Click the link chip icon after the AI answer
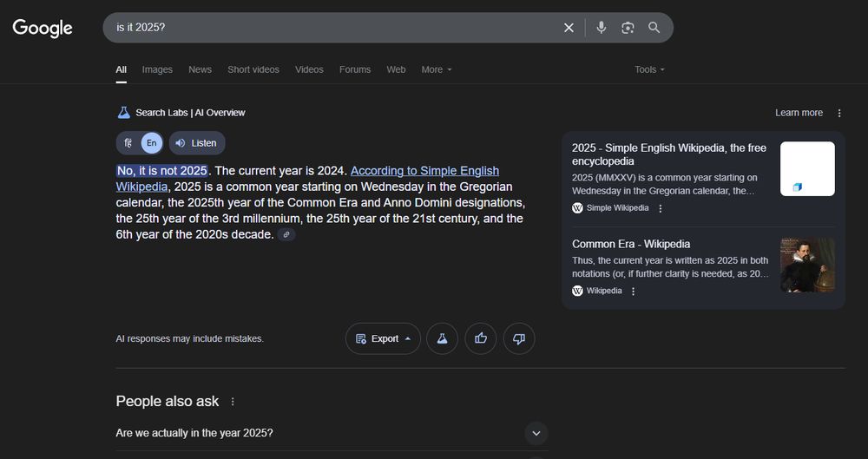Screen dimensions: 868x459 click(x=286, y=235)
